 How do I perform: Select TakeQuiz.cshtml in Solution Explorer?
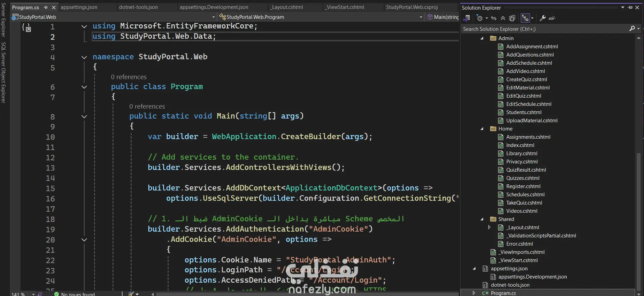524,203
